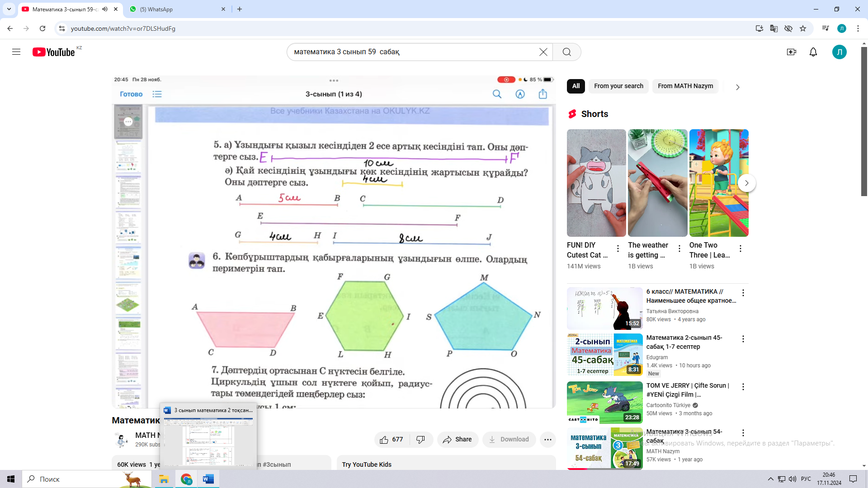Open more actions for video (three dots)
The image size is (868, 488).
547,439
